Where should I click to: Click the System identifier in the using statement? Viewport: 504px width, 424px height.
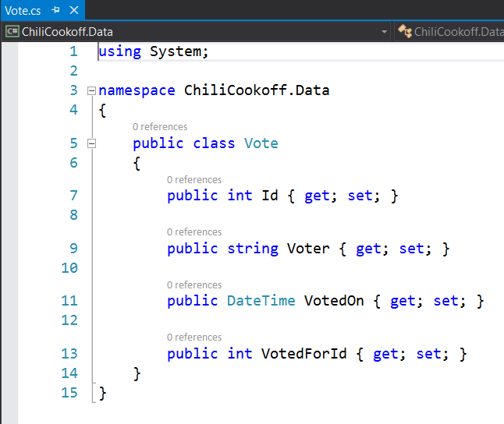coord(178,51)
